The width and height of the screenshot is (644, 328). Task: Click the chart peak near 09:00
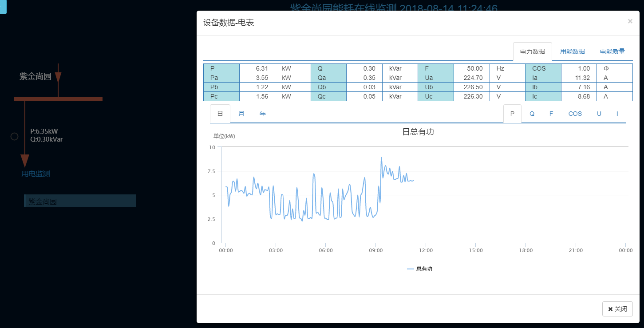(x=381, y=158)
